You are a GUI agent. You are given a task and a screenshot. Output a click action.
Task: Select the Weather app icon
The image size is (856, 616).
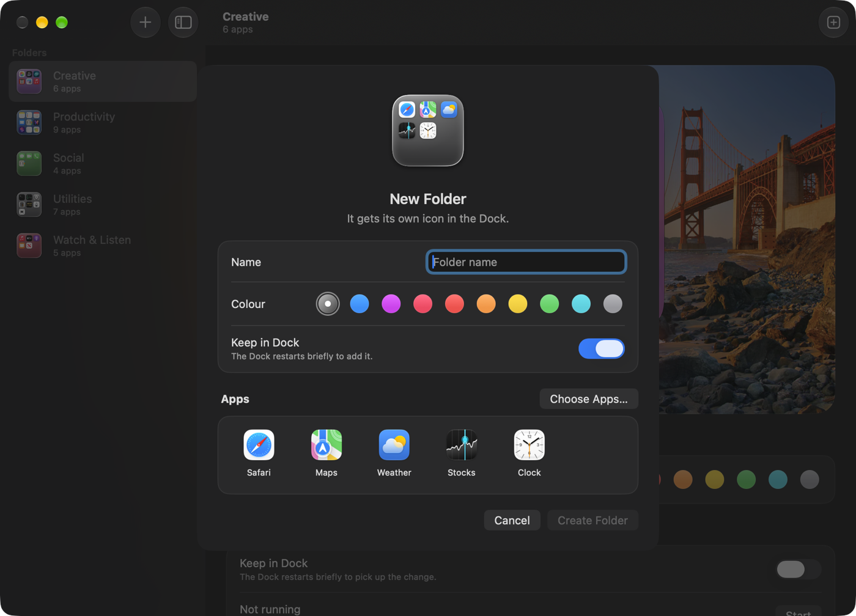click(x=394, y=445)
